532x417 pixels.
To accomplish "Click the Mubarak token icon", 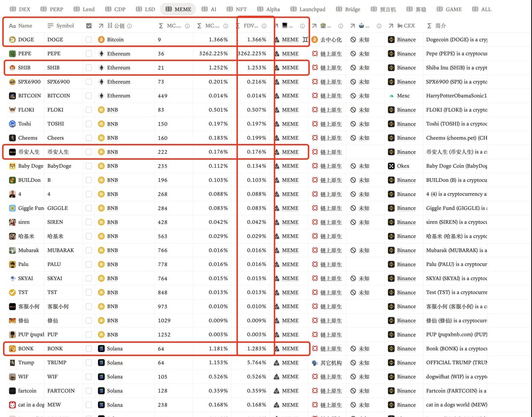I will pos(12,250).
